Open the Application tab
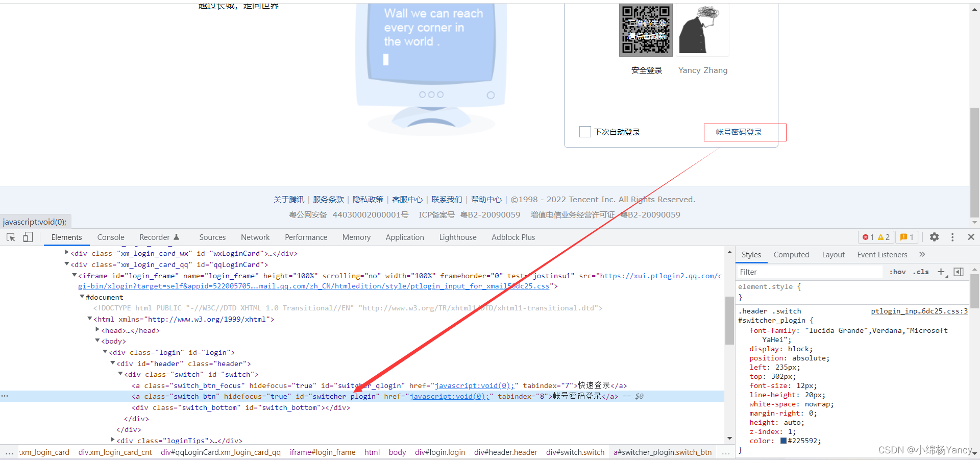The image size is (980, 460). [x=405, y=237]
